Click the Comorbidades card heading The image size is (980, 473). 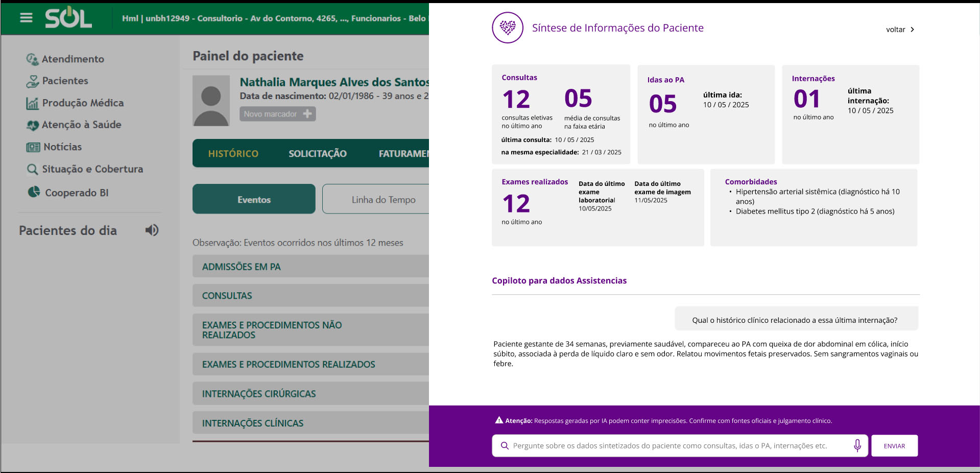pos(751,182)
